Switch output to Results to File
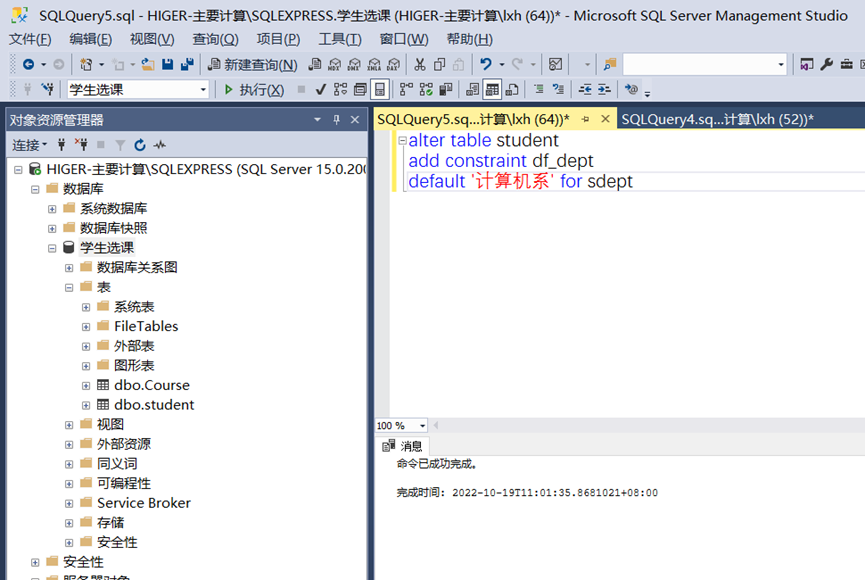The height and width of the screenshot is (580, 865). [512, 89]
